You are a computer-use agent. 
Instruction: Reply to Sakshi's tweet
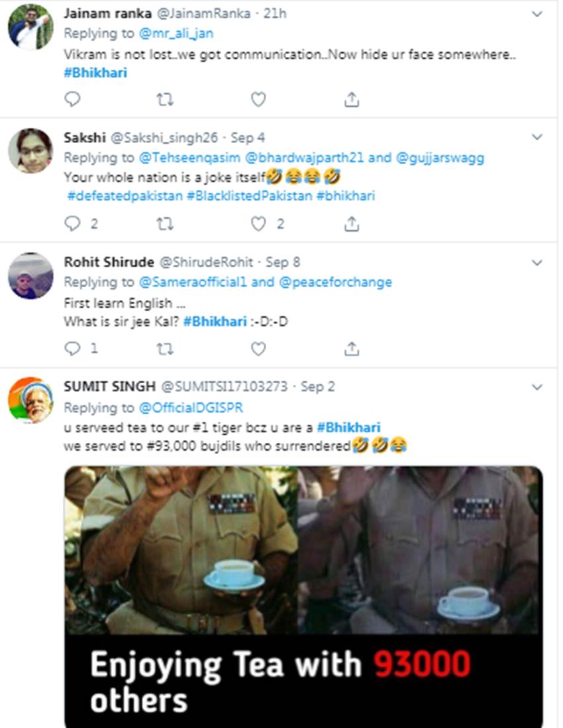pyautogui.click(x=72, y=224)
